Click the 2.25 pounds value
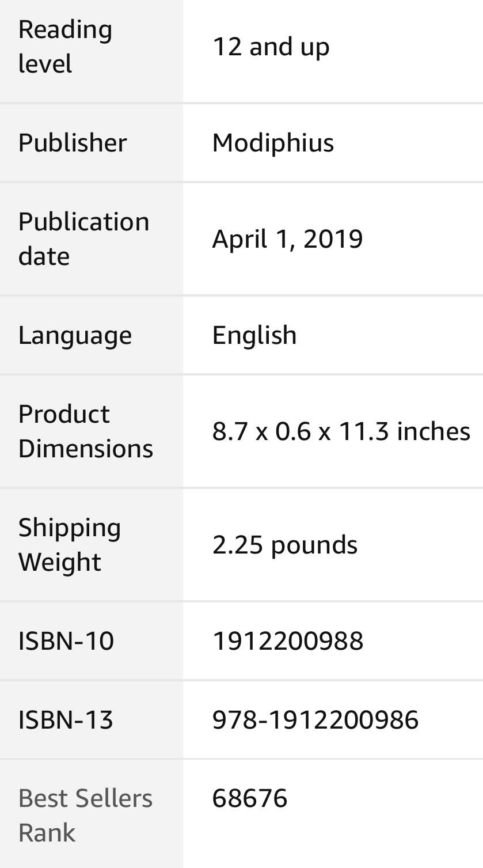483x868 pixels. 285,545
